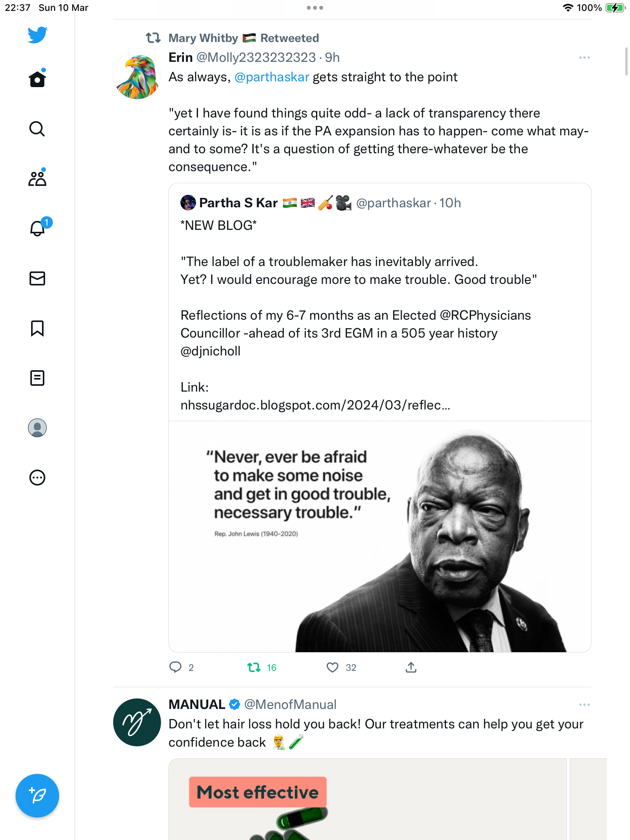Open the Messages envelope icon

click(x=37, y=278)
